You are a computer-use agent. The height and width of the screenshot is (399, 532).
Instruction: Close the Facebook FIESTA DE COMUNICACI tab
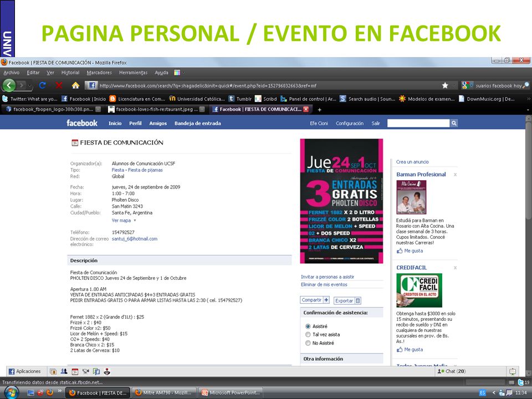click(306, 109)
